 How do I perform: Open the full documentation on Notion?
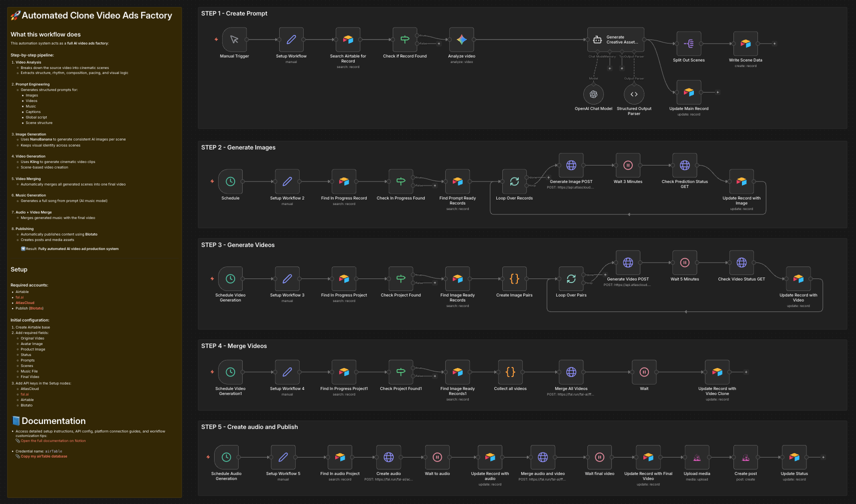53,440
